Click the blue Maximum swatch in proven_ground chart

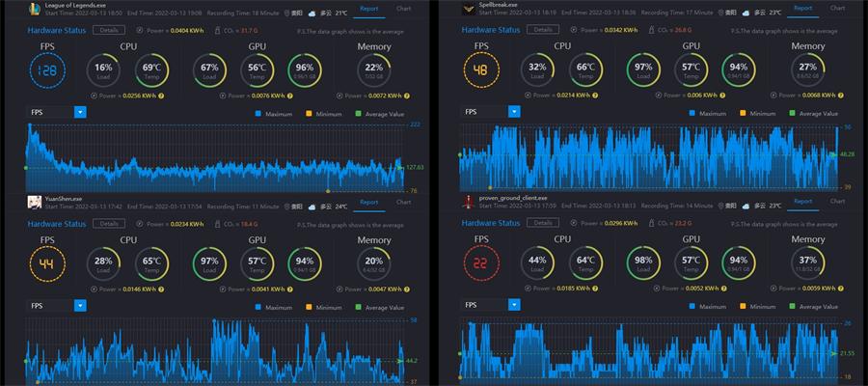click(692, 307)
